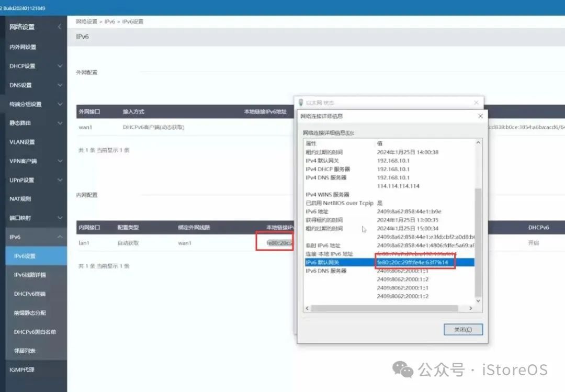Select the IPv6 DNS 服务器 row
This screenshot has height=392, width=565.
(x=390, y=271)
